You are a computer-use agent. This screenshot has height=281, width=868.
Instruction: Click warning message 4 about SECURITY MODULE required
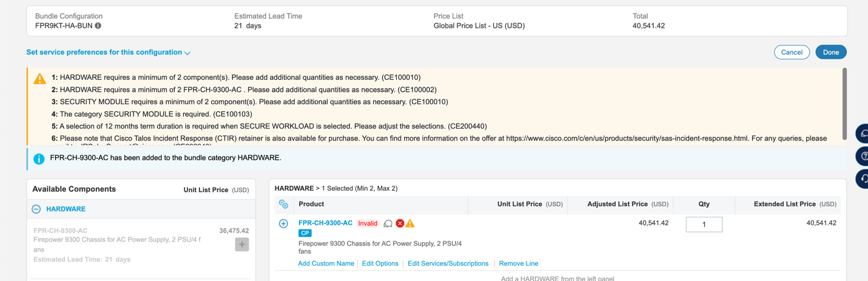click(152, 114)
